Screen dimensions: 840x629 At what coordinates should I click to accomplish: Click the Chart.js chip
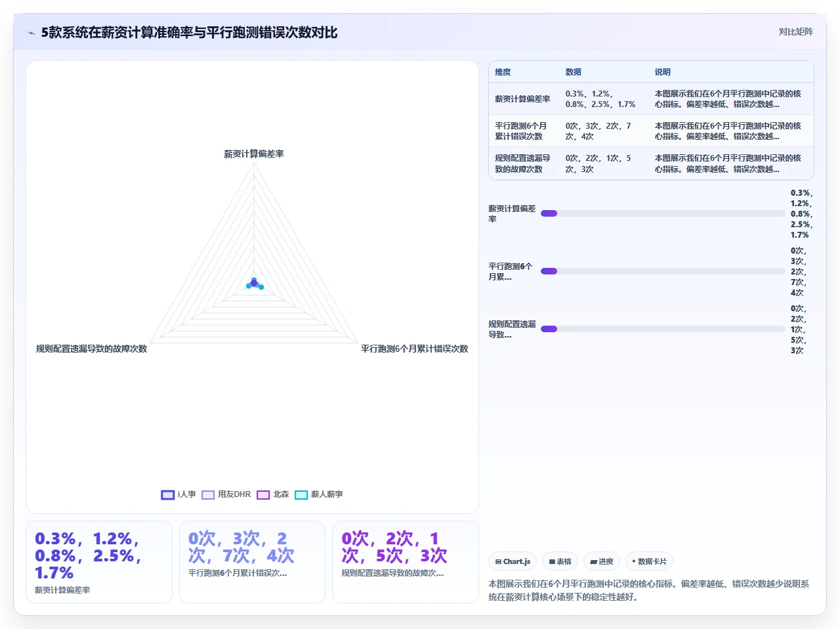tap(513, 561)
